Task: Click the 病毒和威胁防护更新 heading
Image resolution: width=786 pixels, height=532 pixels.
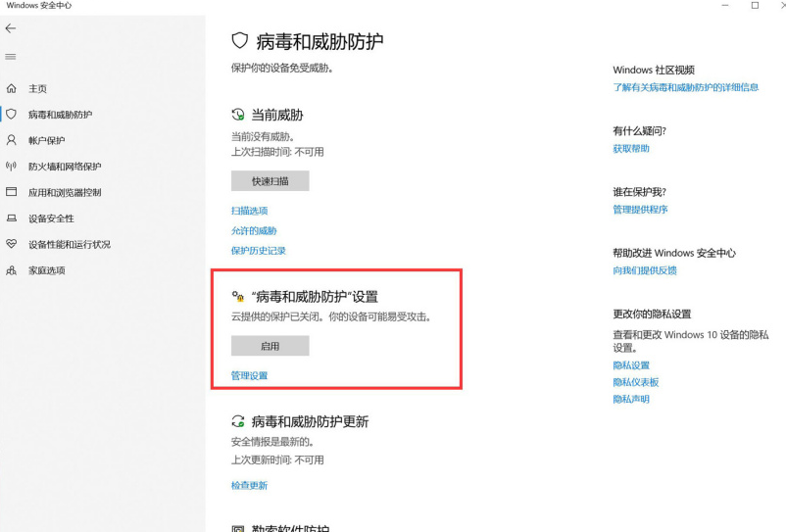Action: (x=310, y=422)
